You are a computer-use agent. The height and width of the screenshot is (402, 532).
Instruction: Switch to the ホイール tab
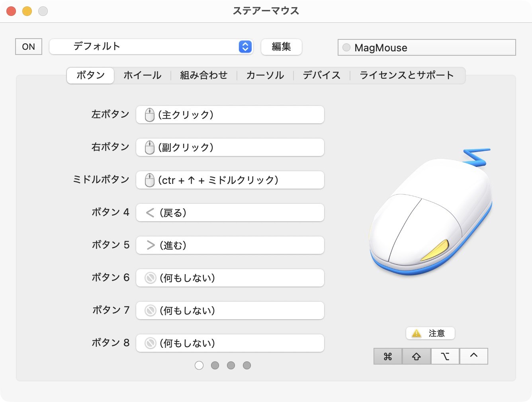[142, 75]
